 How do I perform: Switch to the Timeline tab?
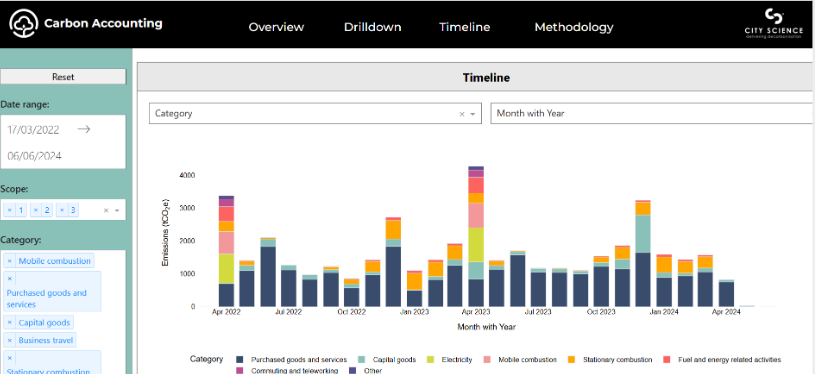(x=464, y=27)
